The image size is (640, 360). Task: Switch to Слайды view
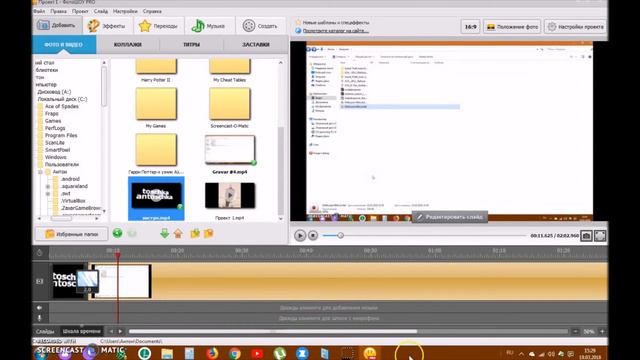coord(45,331)
